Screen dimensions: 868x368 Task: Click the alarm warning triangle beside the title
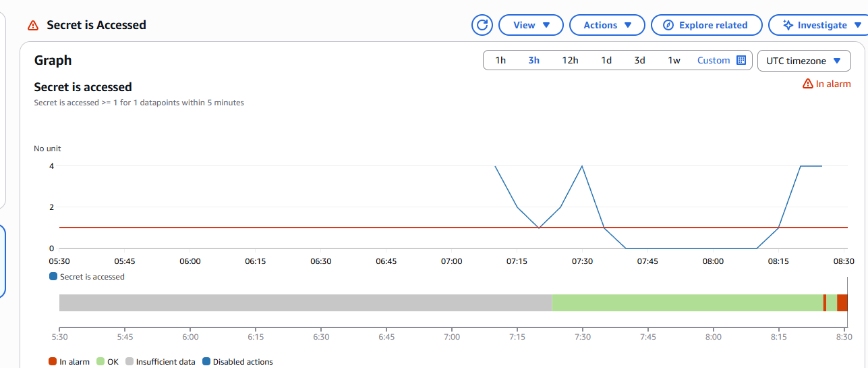33,26
